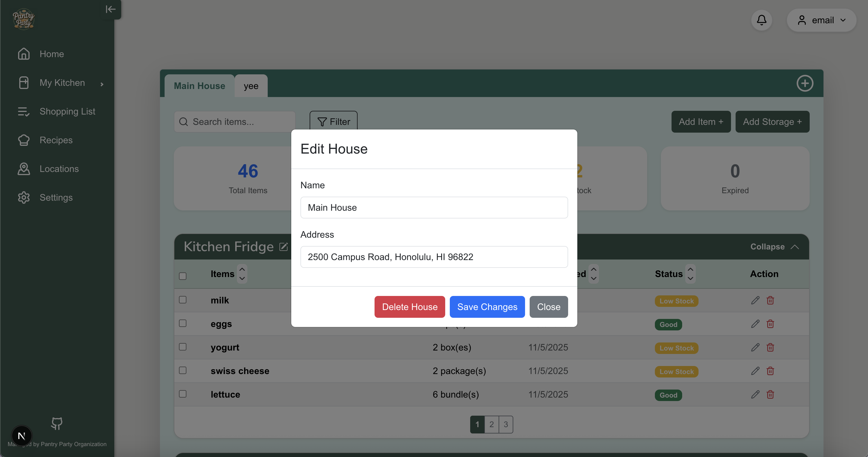868x457 pixels.
Task: Open the Filter options
Action: tap(333, 122)
